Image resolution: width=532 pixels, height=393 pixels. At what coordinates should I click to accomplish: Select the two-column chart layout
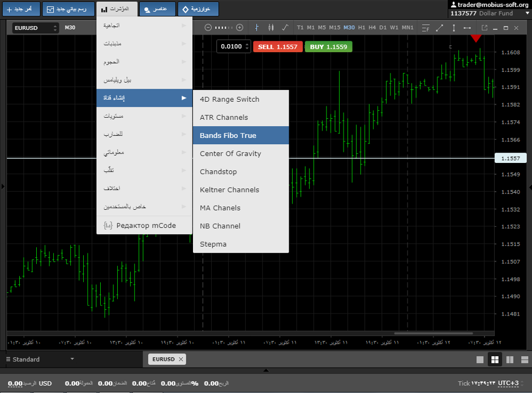point(509,360)
